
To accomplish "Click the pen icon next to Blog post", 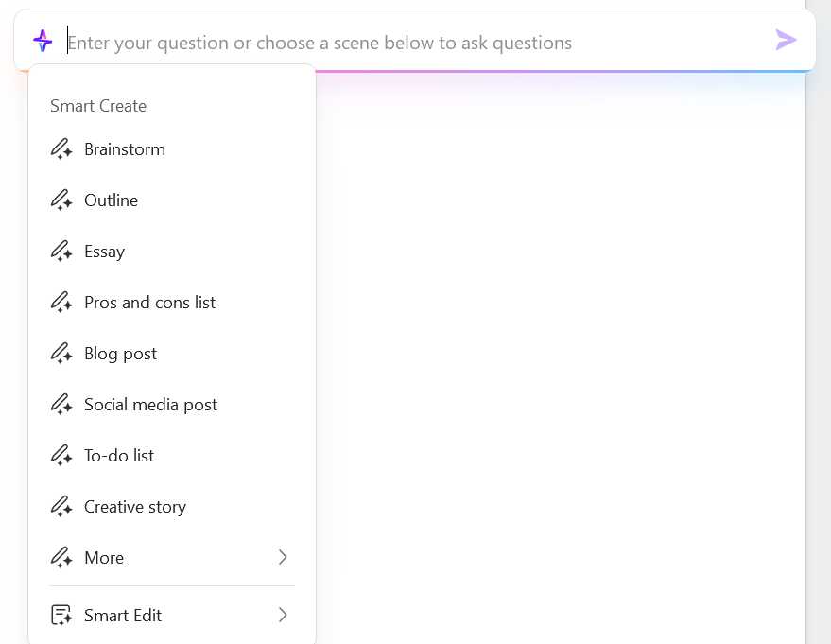I will tap(61, 354).
